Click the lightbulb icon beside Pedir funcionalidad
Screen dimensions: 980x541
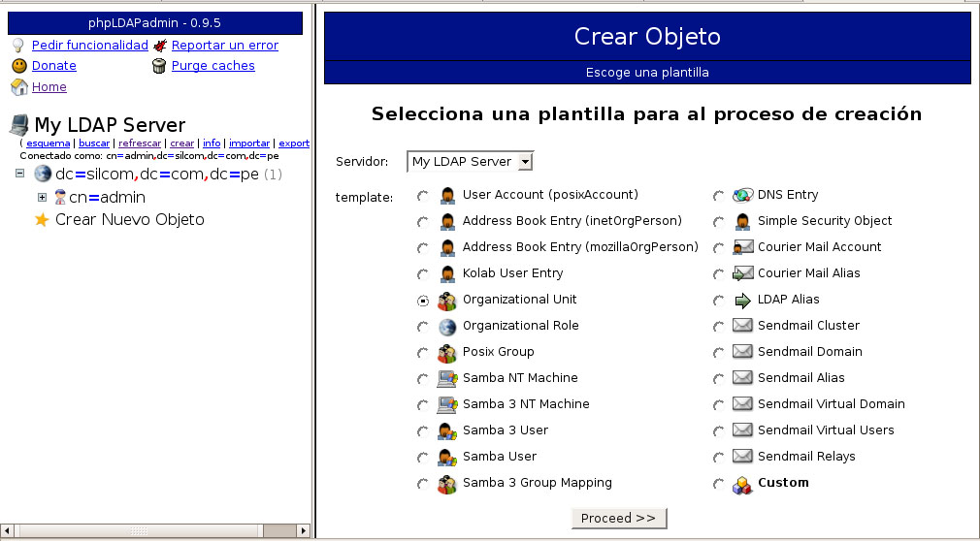17,46
